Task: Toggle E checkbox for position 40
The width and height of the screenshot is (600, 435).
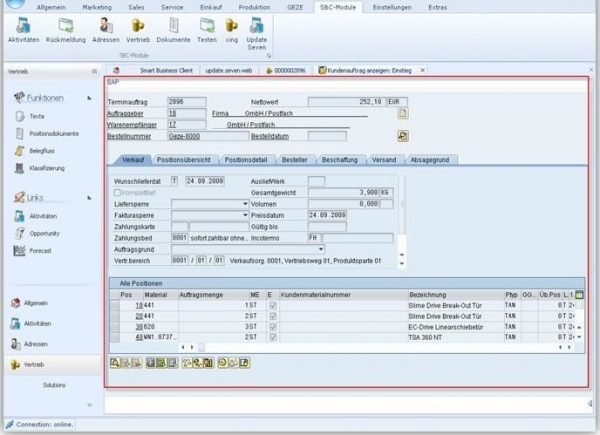Action: (272, 337)
